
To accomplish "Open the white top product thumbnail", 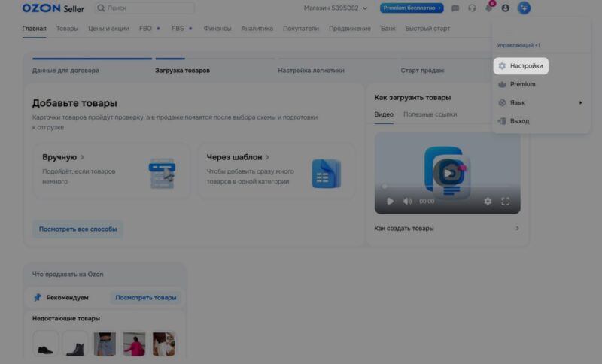I will 164,344.
